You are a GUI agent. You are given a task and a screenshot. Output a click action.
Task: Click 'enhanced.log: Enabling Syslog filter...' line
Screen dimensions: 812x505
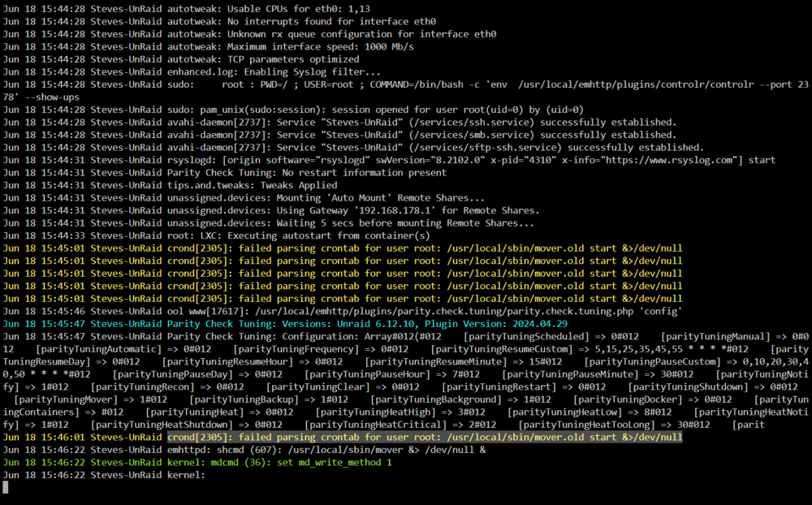(274, 71)
